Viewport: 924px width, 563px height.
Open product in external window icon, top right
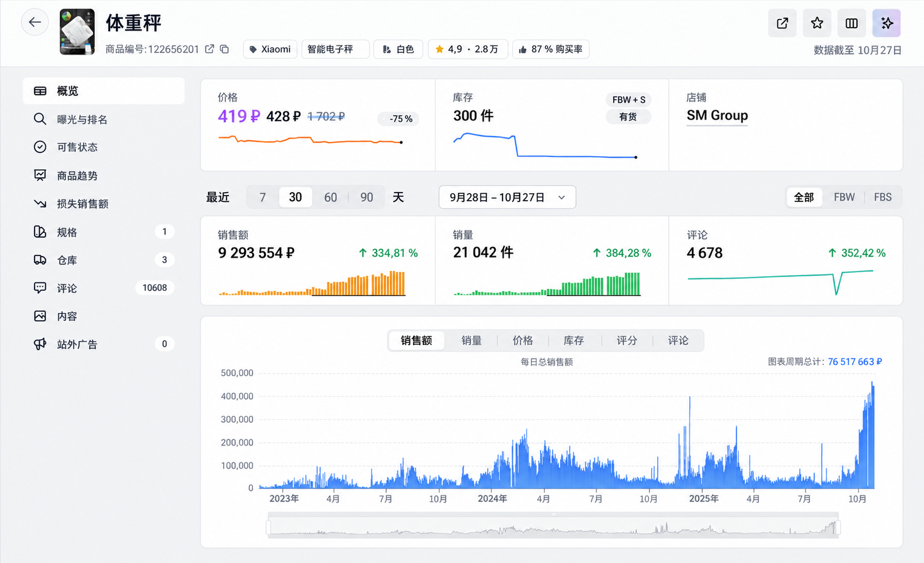(783, 23)
